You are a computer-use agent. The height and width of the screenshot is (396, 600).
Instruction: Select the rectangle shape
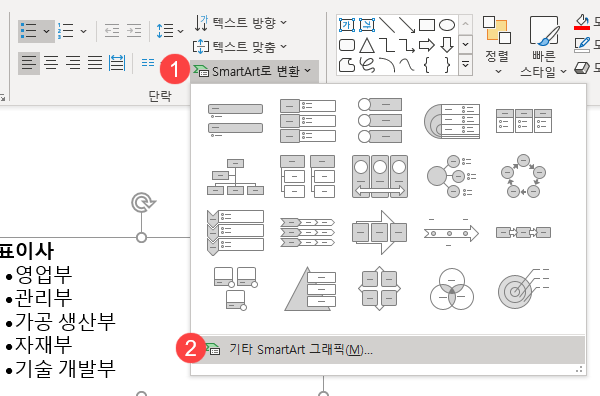(x=427, y=25)
